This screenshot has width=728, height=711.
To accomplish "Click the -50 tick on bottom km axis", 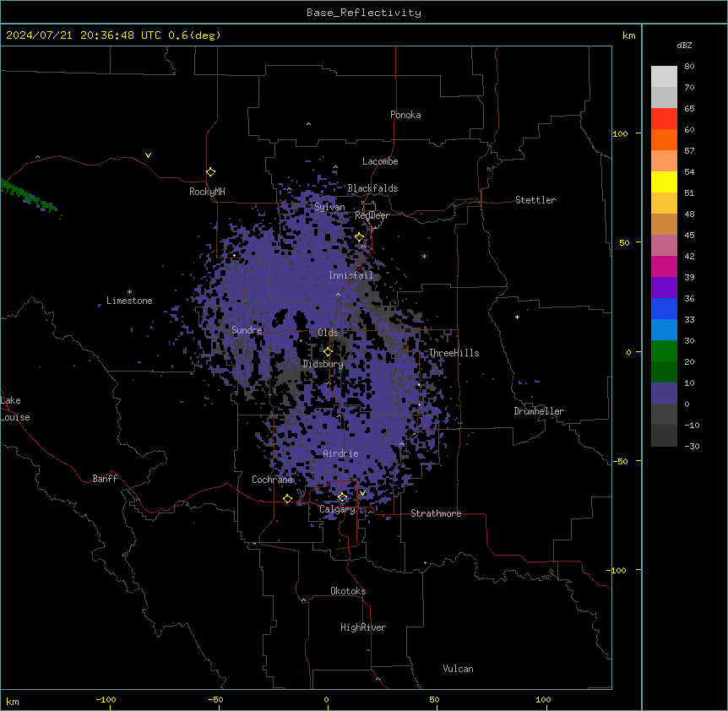I will tap(215, 699).
